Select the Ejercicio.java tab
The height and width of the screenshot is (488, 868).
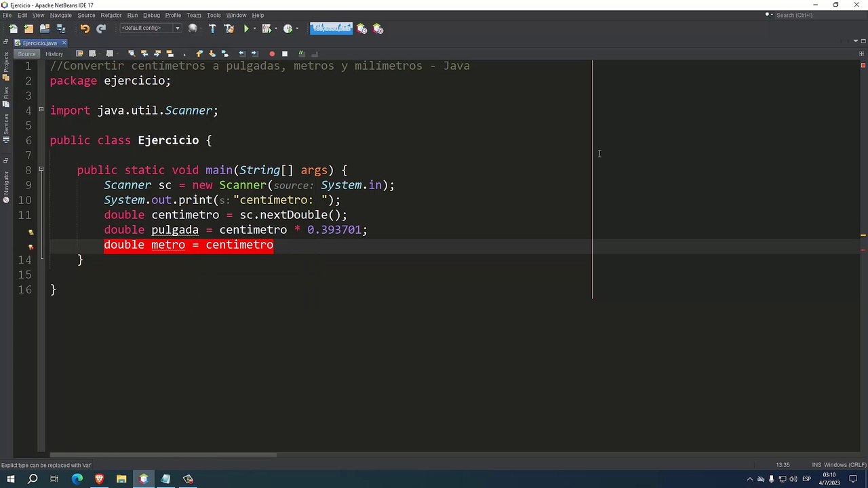coord(39,43)
